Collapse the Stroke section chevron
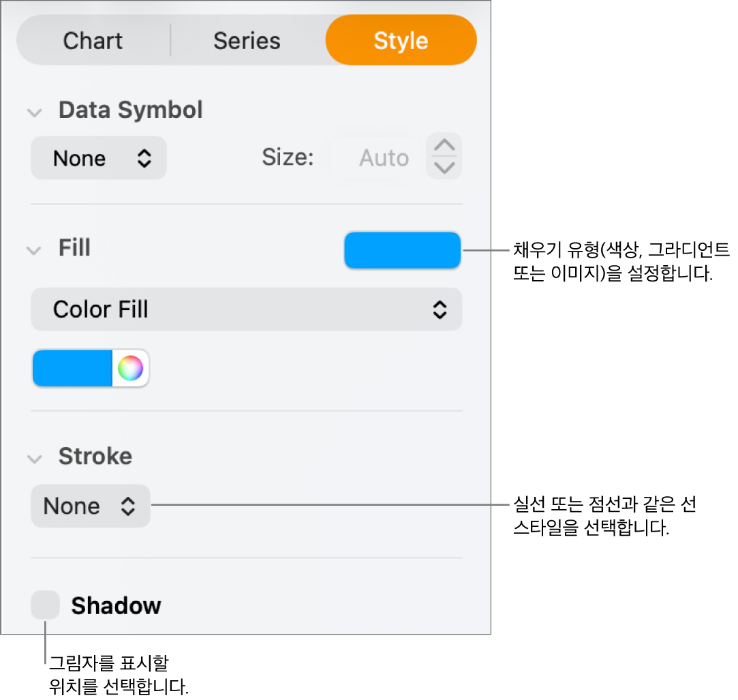Image resolution: width=738 pixels, height=700 pixels. coord(34,459)
